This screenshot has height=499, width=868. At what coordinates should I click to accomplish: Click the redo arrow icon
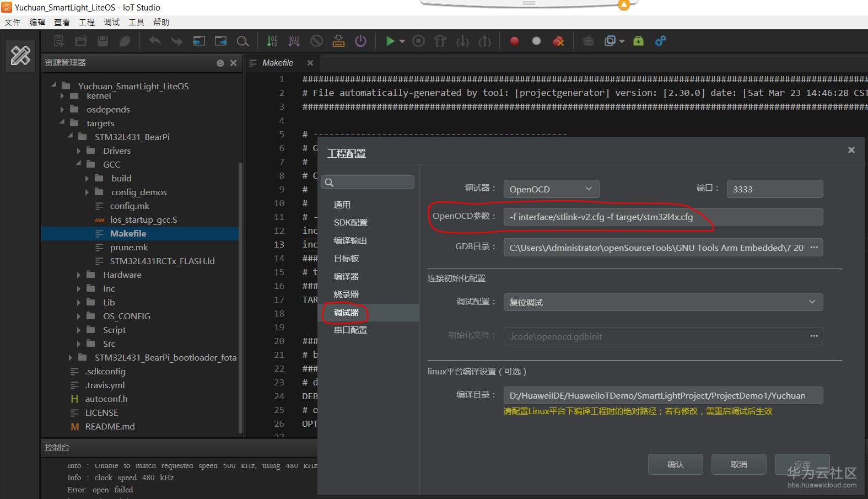coord(176,41)
